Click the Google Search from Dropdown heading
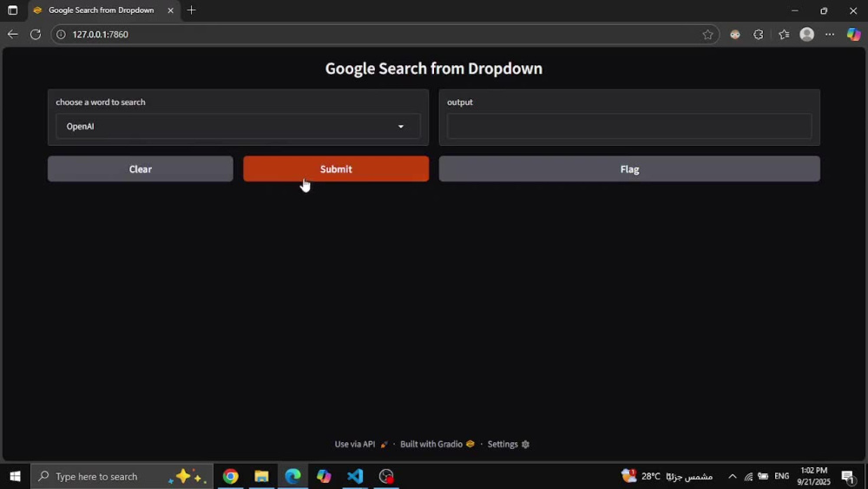This screenshot has height=489, width=868. 433,69
